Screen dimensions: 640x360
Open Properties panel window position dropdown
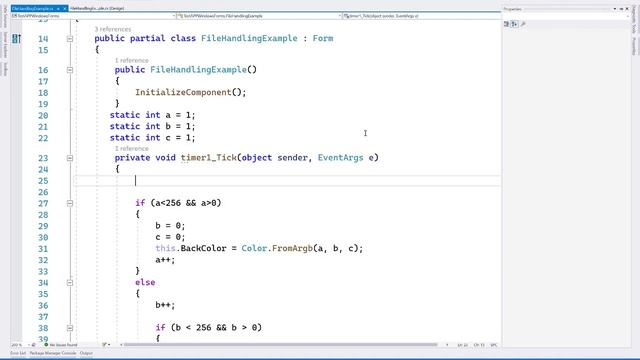pyautogui.click(x=615, y=9)
